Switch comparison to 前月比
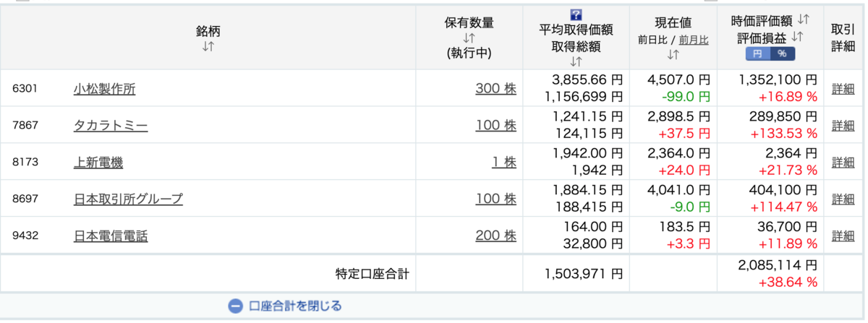 pos(694,40)
